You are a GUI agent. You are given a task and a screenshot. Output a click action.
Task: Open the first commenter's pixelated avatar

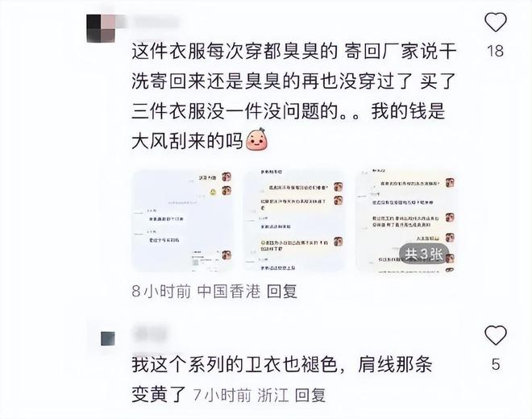coord(101,28)
